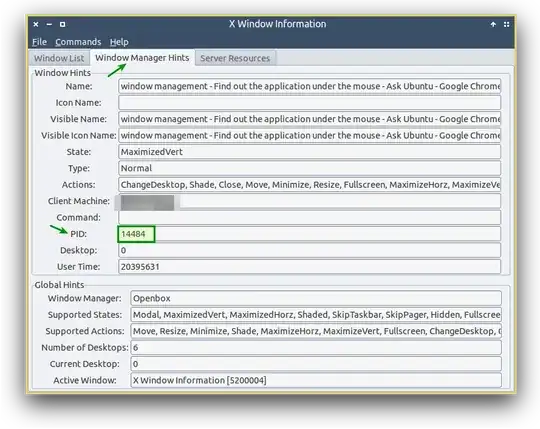Click the 'Window Hints' group heading

pos(63,73)
